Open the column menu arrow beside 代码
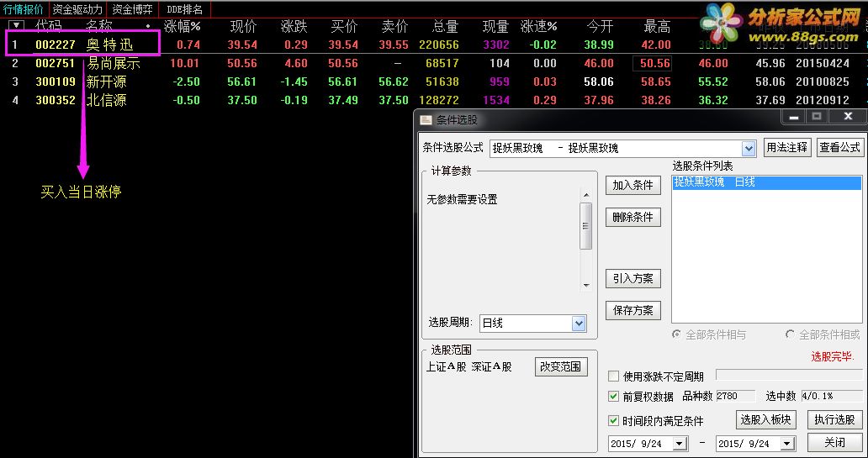The width and height of the screenshot is (868, 458). (x=17, y=25)
